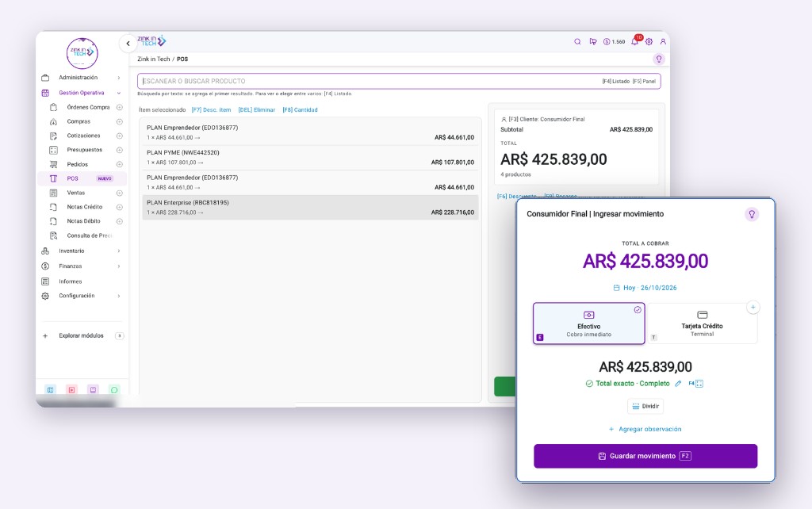The height and width of the screenshot is (509, 812).
Task: Add new Notas Crédito with plus icon
Action: (120, 207)
